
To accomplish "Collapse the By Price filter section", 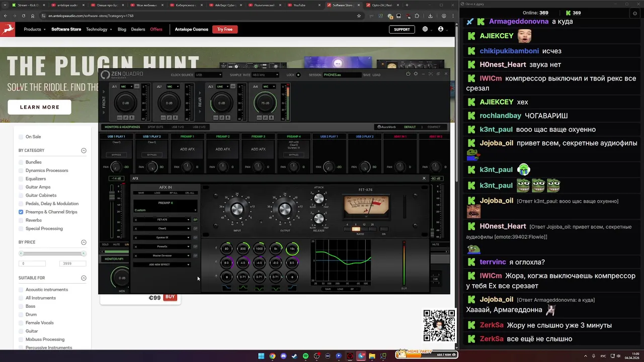I will click(x=84, y=242).
